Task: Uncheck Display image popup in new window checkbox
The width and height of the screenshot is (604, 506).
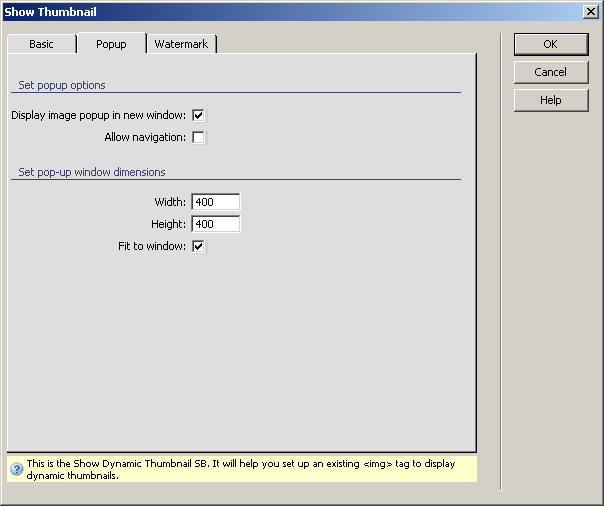Action: (x=199, y=115)
